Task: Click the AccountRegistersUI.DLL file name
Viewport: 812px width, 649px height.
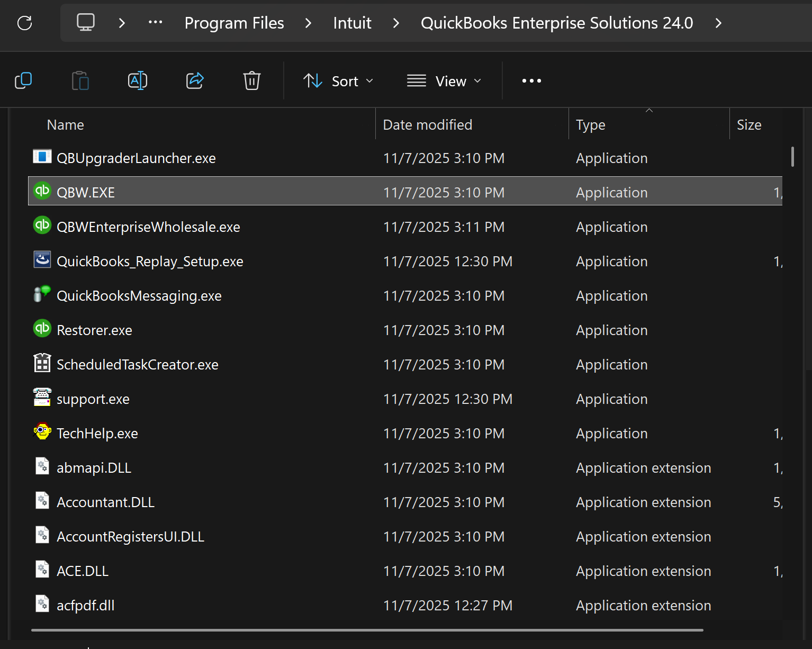Action: [x=130, y=537]
